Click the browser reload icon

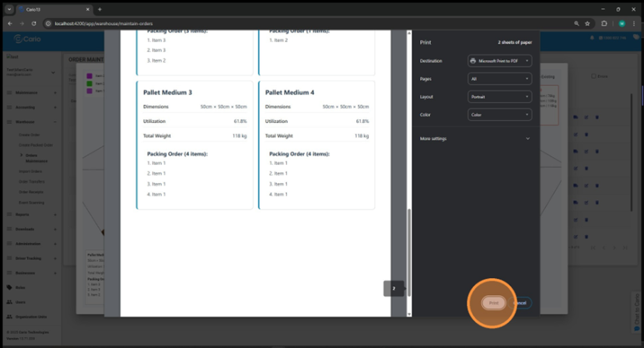coord(33,23)
